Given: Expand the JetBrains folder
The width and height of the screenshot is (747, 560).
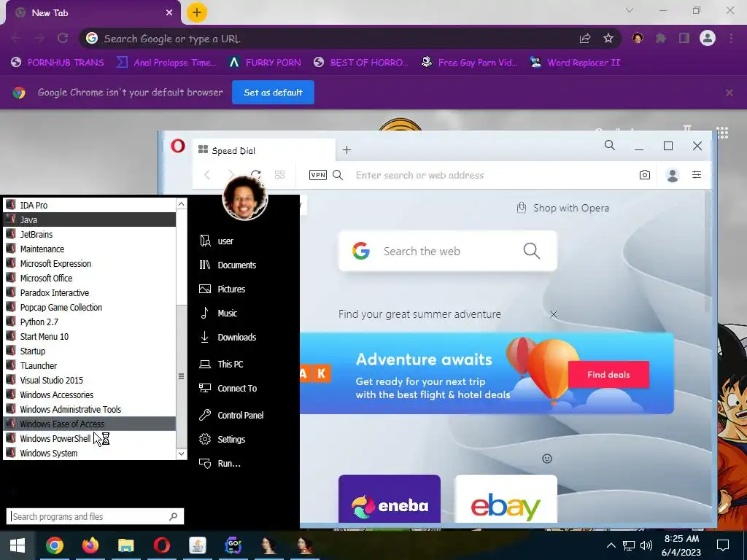Looking at the screenshot, I should (90, 234).
